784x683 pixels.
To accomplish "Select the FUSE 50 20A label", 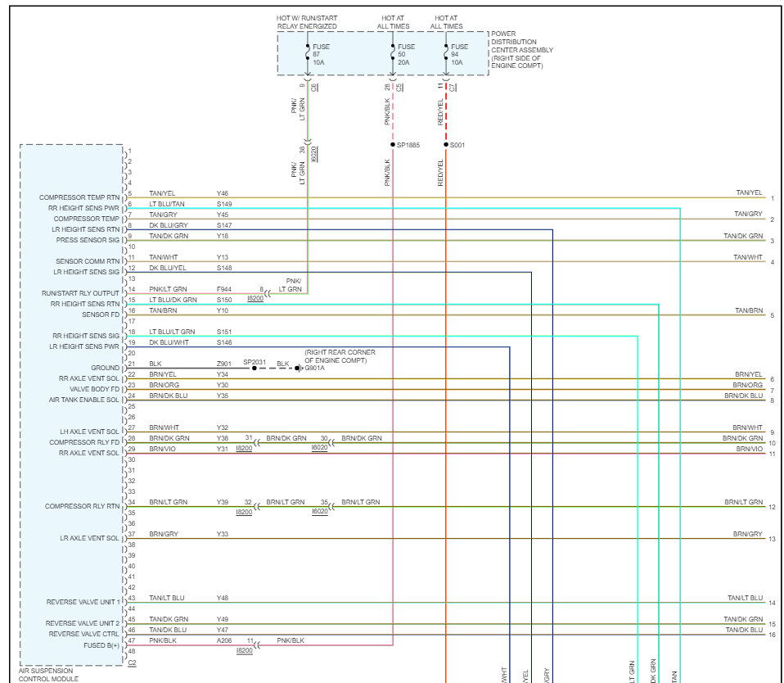I will pyautogui.click(x=406, y=55).
